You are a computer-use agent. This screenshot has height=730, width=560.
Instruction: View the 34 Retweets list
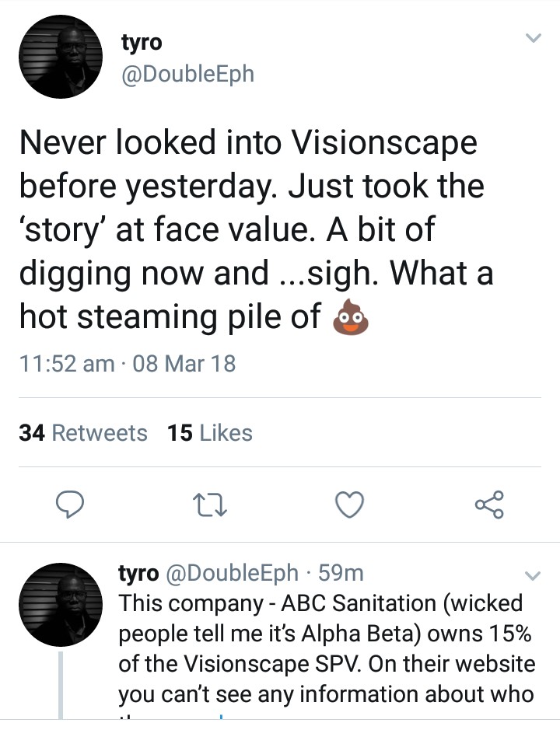[x=83, y=433]
